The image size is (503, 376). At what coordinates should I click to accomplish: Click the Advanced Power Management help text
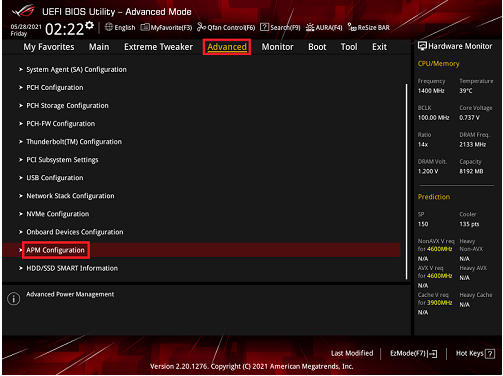(x=70, y=294)
